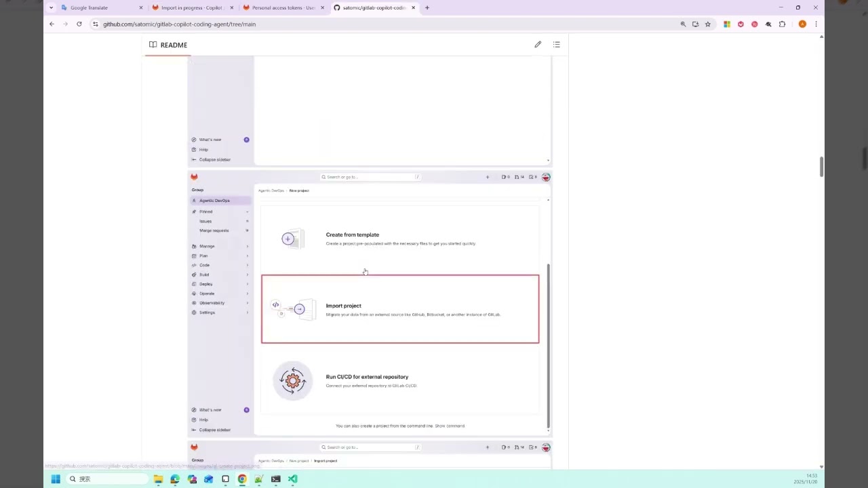Open the Chrome profile avatar
868x488 pixels.
[802, 24]
